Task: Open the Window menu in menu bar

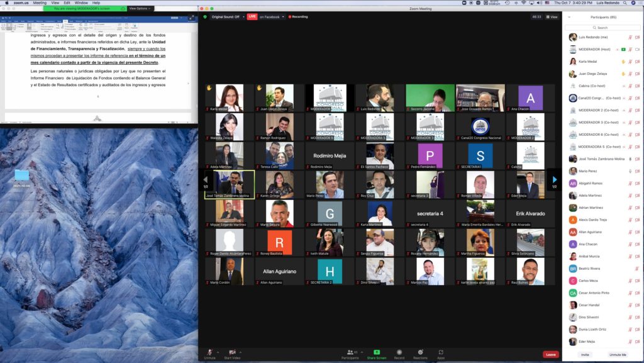Action: tap(81, 3)
